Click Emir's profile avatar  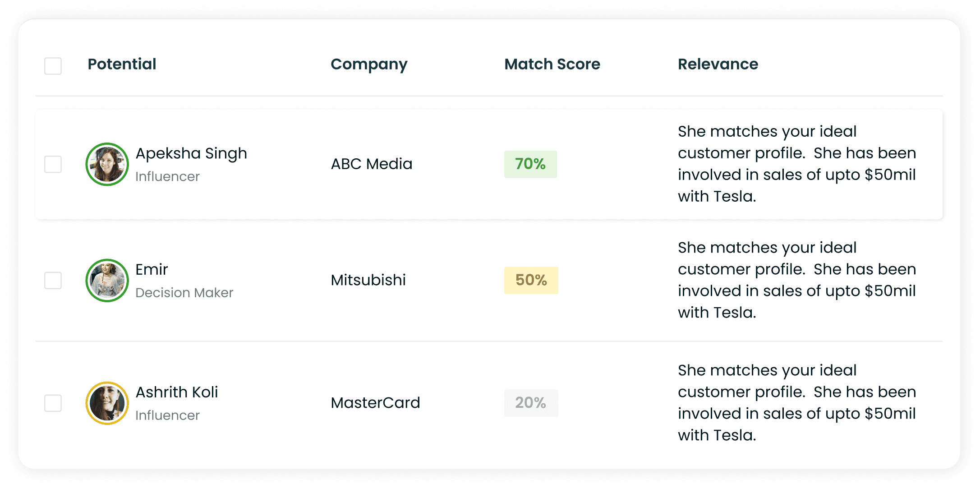click(107, 280)
